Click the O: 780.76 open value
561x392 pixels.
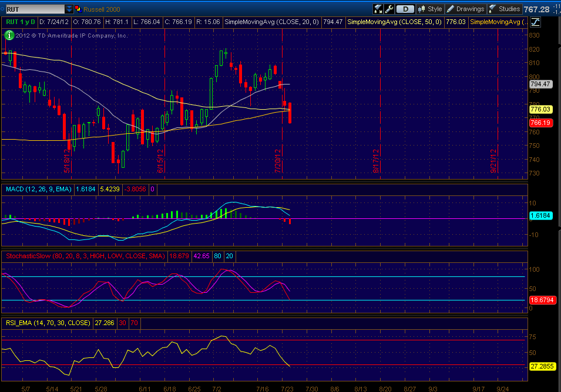point(87,22)
